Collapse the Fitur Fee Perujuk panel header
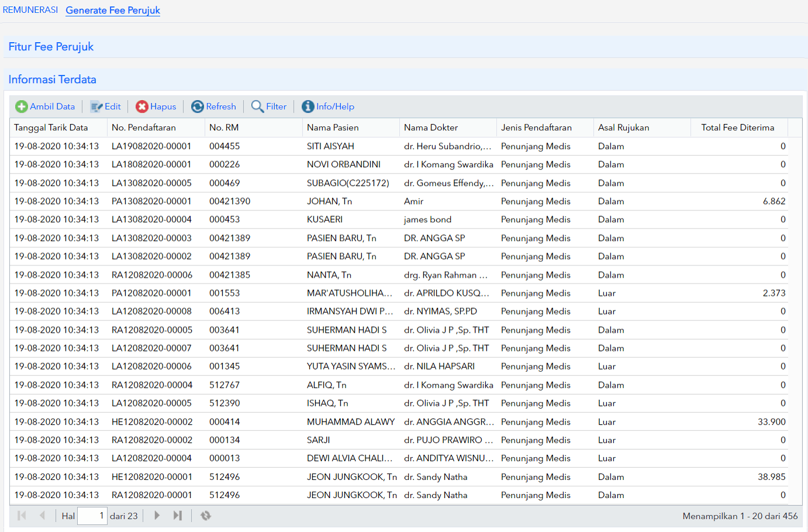 click(405, 47)
